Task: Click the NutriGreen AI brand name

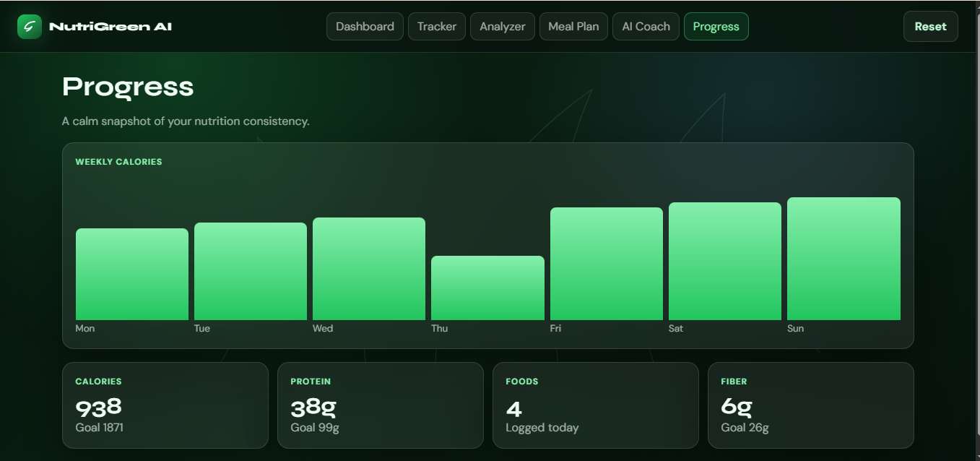Action: (x=110, y=27)
